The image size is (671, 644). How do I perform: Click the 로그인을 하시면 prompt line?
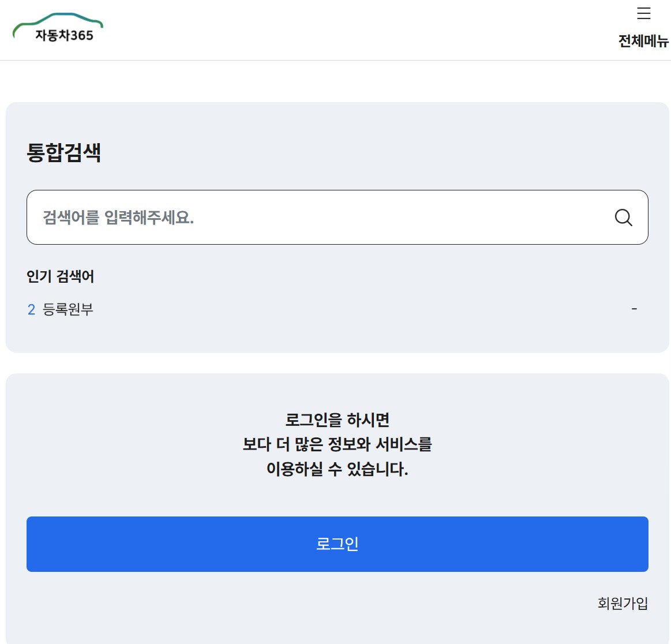click(x=337, y=420)
